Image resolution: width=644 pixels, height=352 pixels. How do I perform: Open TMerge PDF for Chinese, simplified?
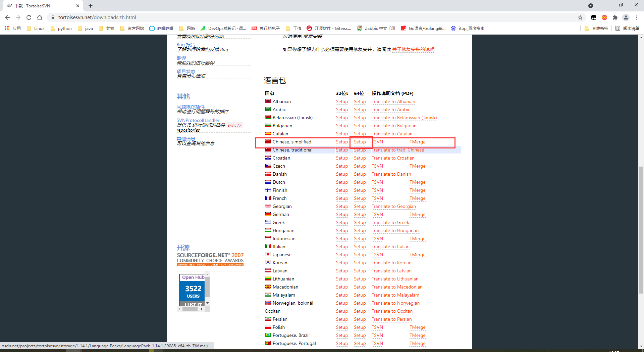pyautogui.click(x=417, y=142)
